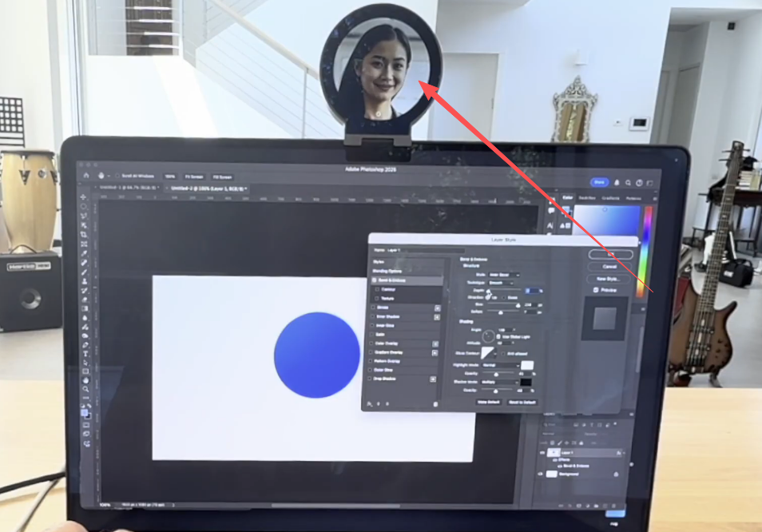Viewport: 762px width, 532px height.
Task: Open the bevel Style dropdown
Action: pyautogui.click(x=505, y=275)
